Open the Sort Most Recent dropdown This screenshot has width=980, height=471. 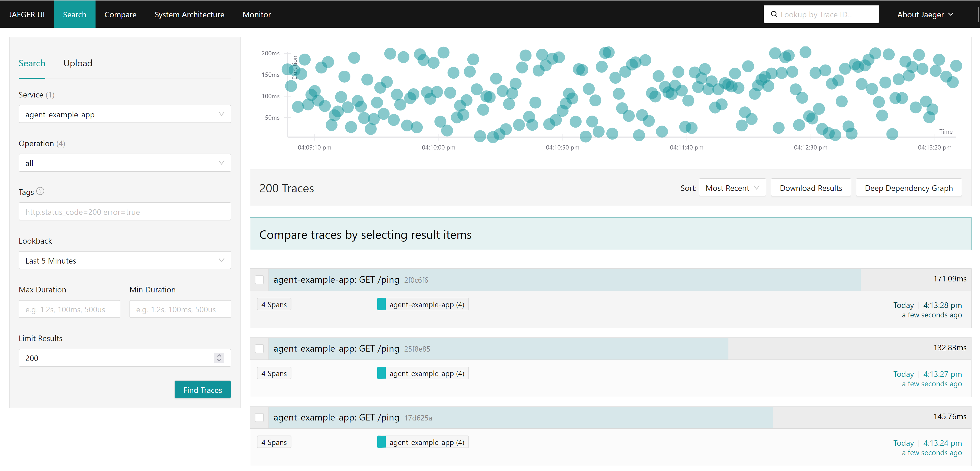(731, 188)
